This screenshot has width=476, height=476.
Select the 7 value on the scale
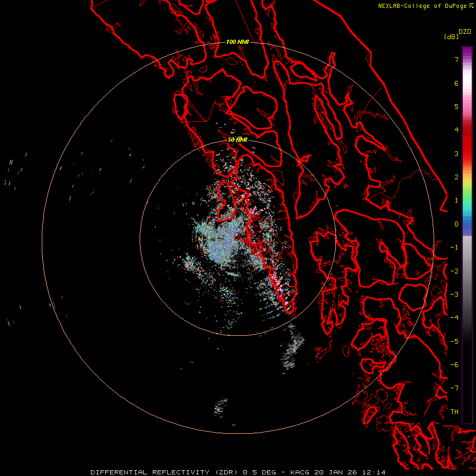click(456, 59)
